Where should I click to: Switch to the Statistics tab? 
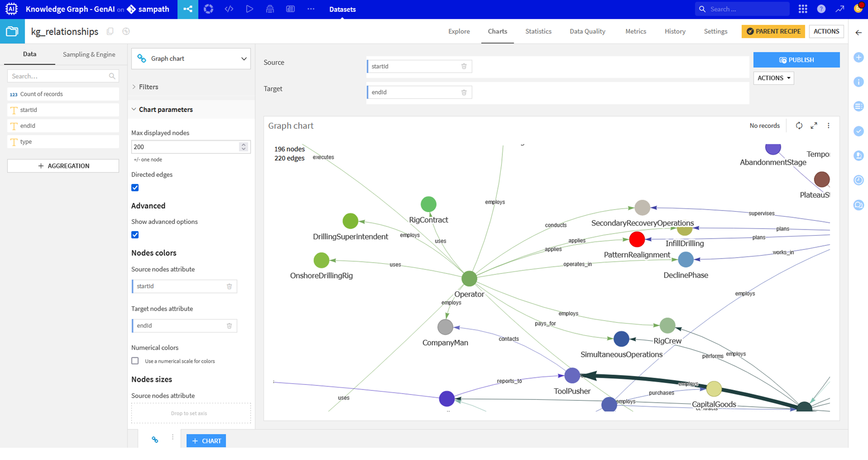click(538, 32)
